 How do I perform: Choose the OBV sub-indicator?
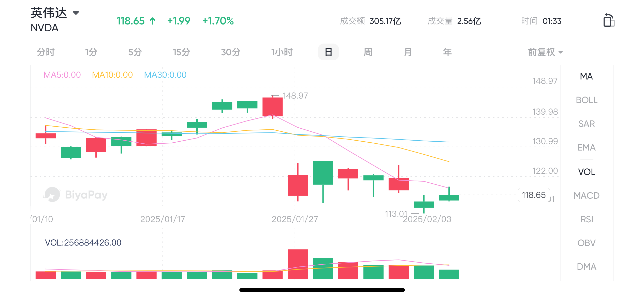[587, 243]
